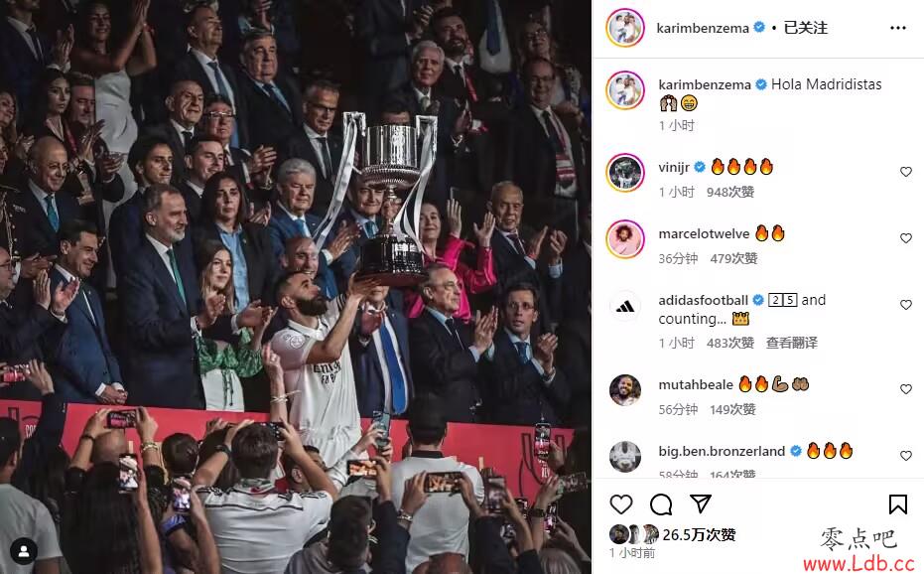This screenshot has width=924, height=574.
Task: View the 26.5万次赞 likes list
Action: [699, 535]
